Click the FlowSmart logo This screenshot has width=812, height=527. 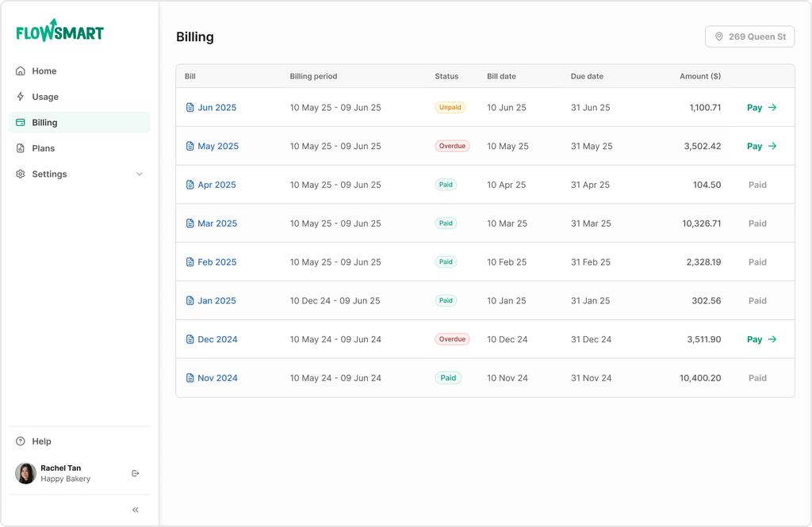click(x=59, y=31)
